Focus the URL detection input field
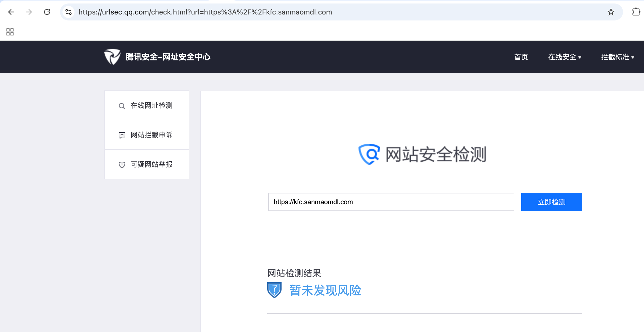644x332 pixels. click(391, 202)
